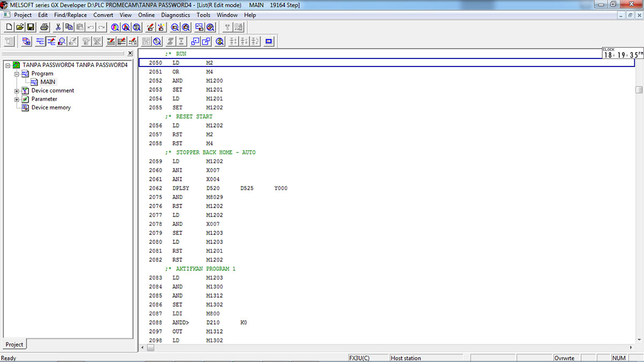Click the Paste icon

pyautogui.click(x=80, y=27)
